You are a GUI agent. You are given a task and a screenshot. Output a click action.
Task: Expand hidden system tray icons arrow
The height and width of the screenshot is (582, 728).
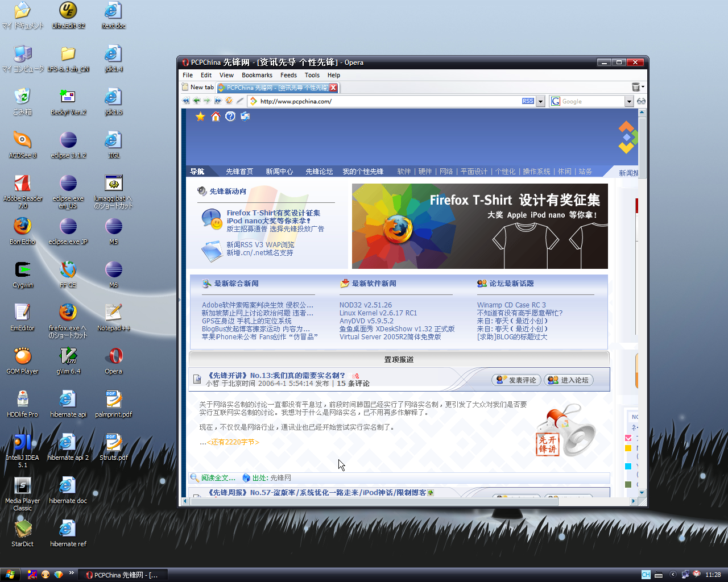(673, 574)
